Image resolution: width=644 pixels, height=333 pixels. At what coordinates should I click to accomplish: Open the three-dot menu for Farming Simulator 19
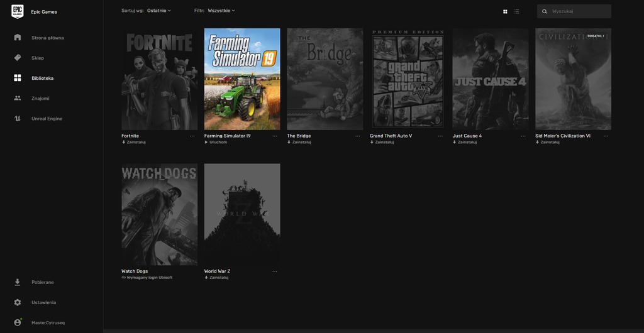[x=275, y=136]
